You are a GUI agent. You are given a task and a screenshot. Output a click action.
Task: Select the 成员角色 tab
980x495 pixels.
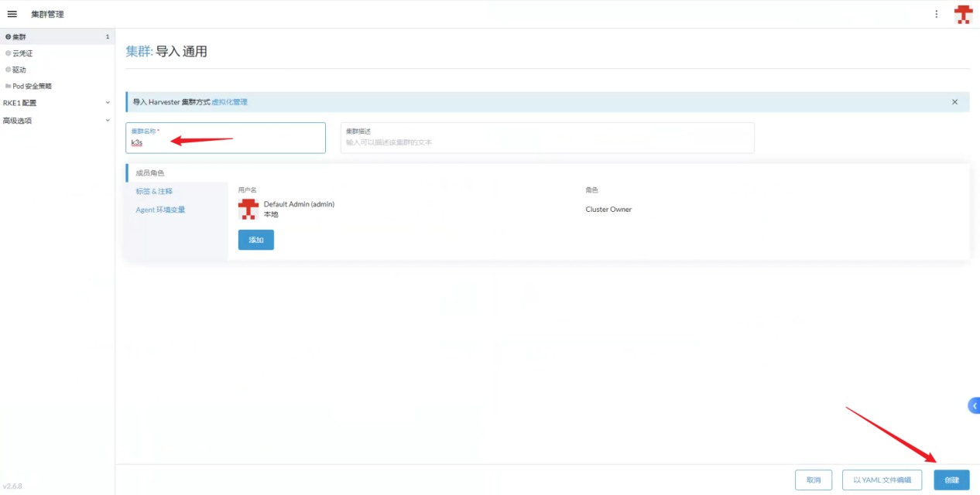click(150, 173)
